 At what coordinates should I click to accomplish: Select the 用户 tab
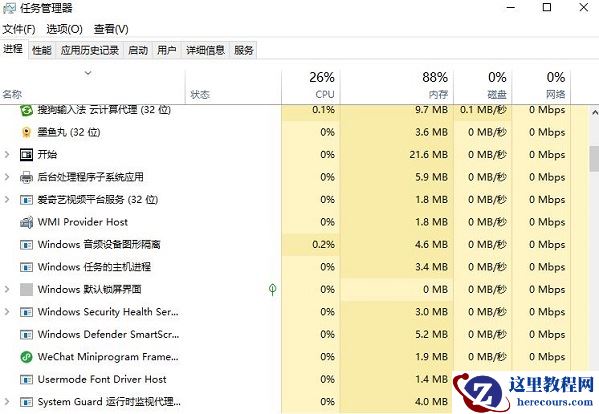[167, 50]
